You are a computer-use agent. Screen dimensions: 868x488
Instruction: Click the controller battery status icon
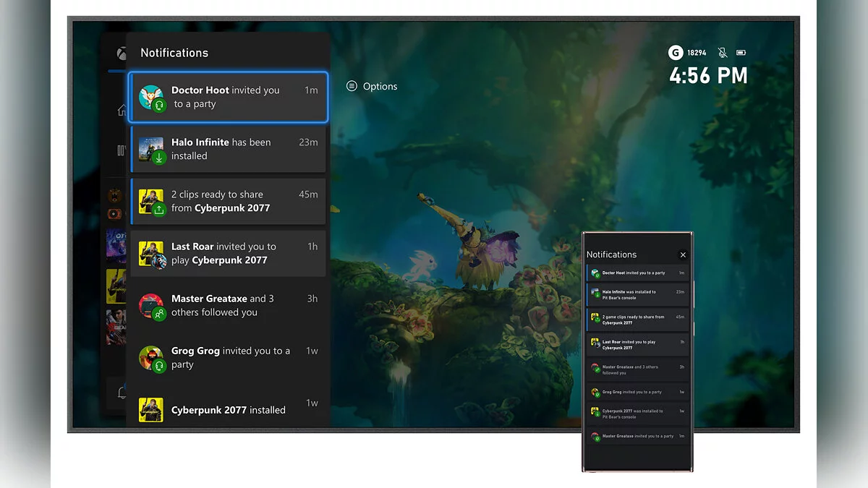tap(741, 53)
